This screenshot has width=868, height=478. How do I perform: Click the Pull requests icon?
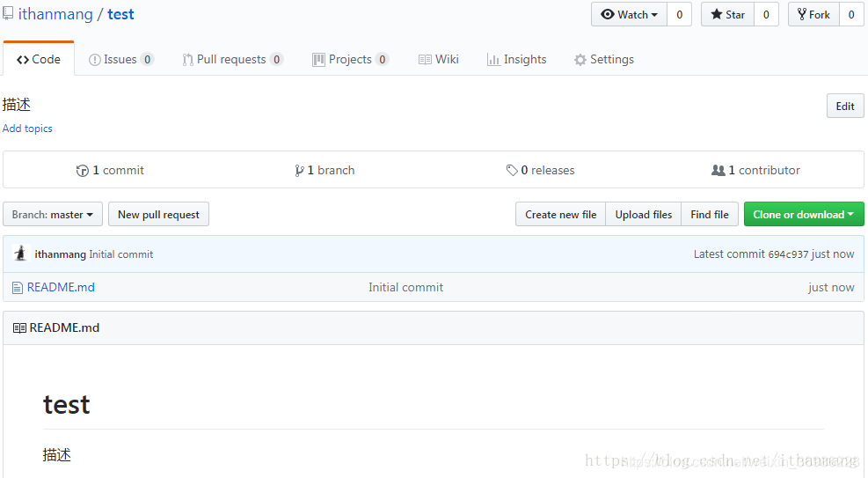click(187, 60)
